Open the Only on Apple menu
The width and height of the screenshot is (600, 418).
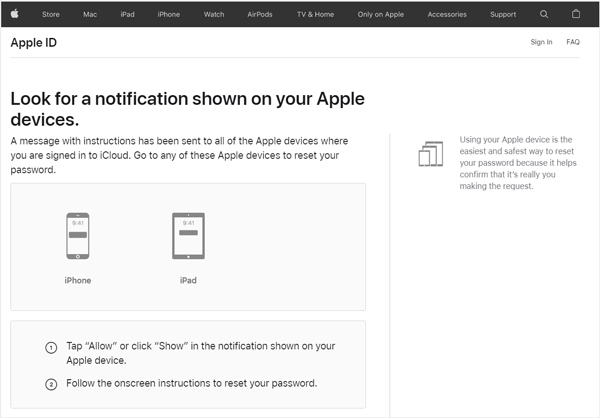point(381,15)
